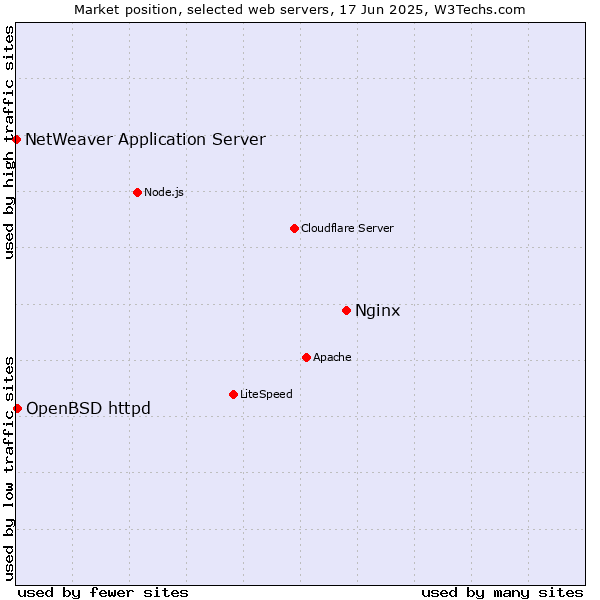Image resolution: width=600 pixels, height=600 pixels.
Task: Click the 'Cloudflare Server' label
Action: tap(347, 228)
